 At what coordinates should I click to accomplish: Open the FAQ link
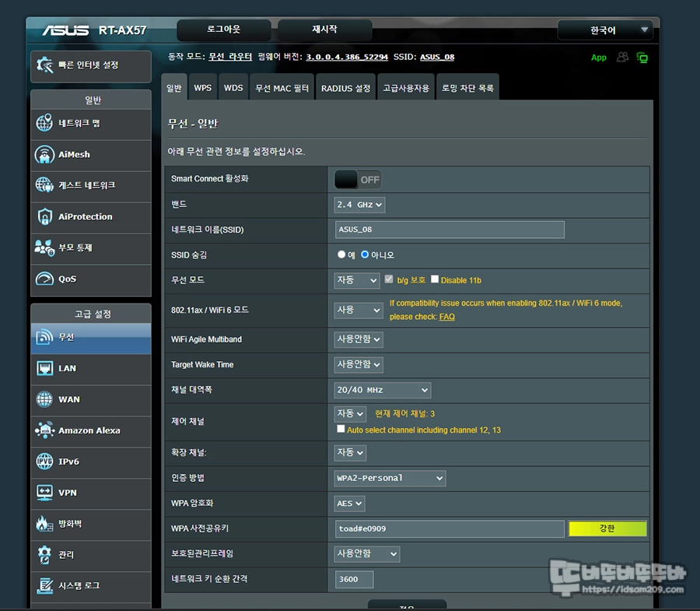447,317
